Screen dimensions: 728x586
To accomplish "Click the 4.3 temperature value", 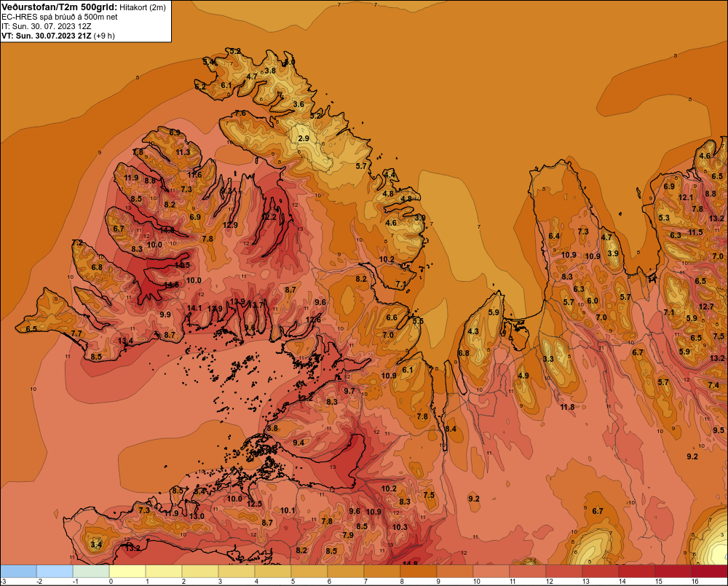I will (473, 331).
